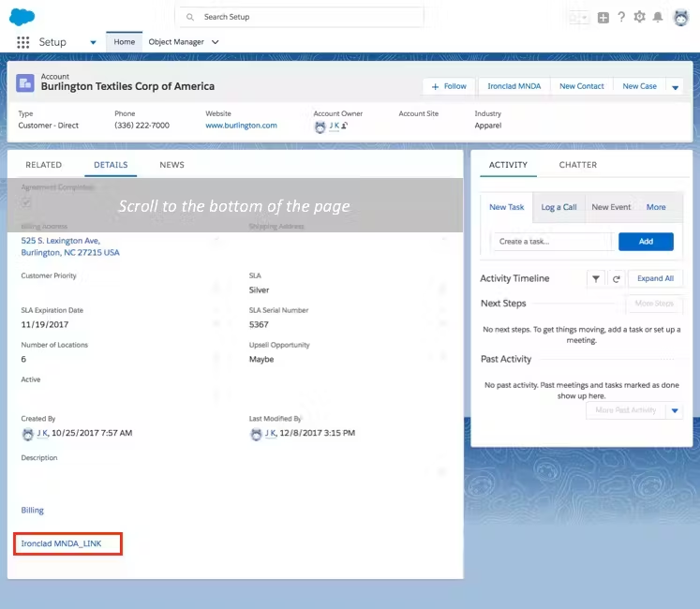Select the New Task tab
Image resolution: width=700 pixels, height=609 pixels.
pyautogui.click(x=506, y=207)
